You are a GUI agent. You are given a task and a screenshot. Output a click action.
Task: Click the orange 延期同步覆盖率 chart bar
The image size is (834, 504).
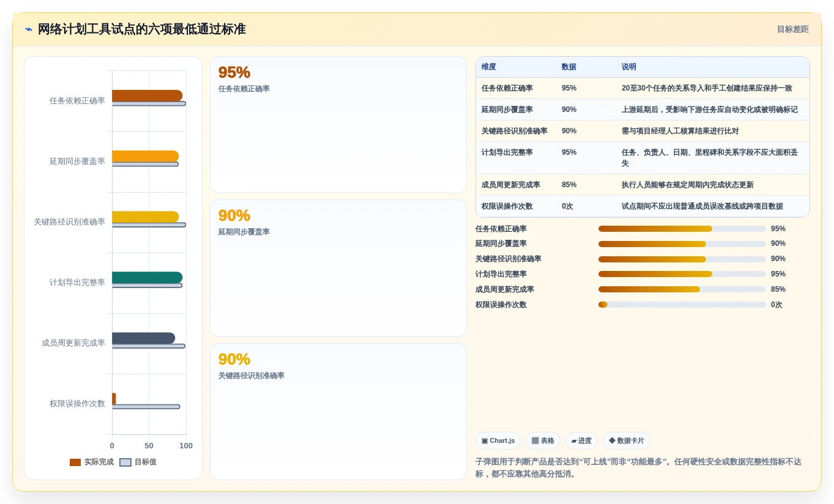(x=145, y=156)
